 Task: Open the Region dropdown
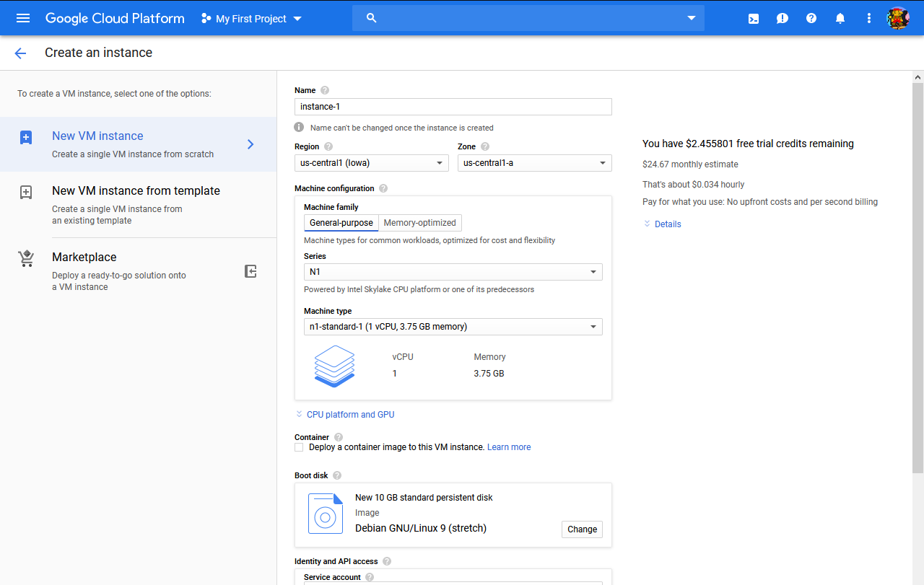[372, 163]
